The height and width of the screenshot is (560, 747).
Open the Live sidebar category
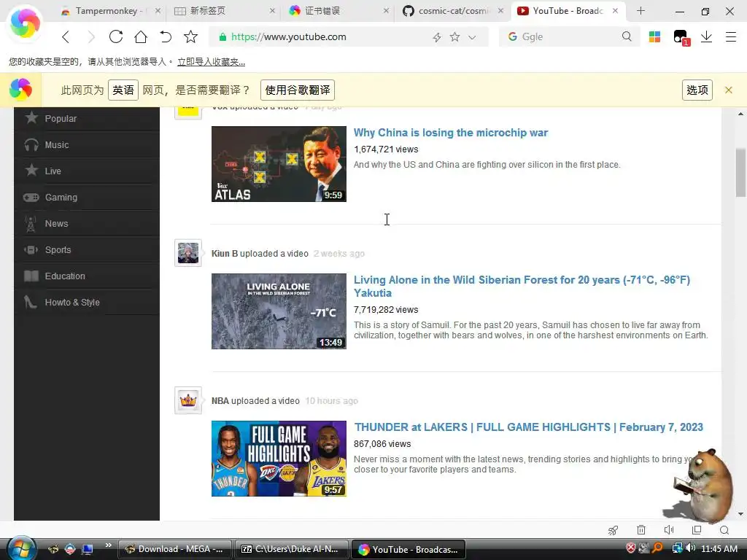pyautogui.click(x=87, y=171)
